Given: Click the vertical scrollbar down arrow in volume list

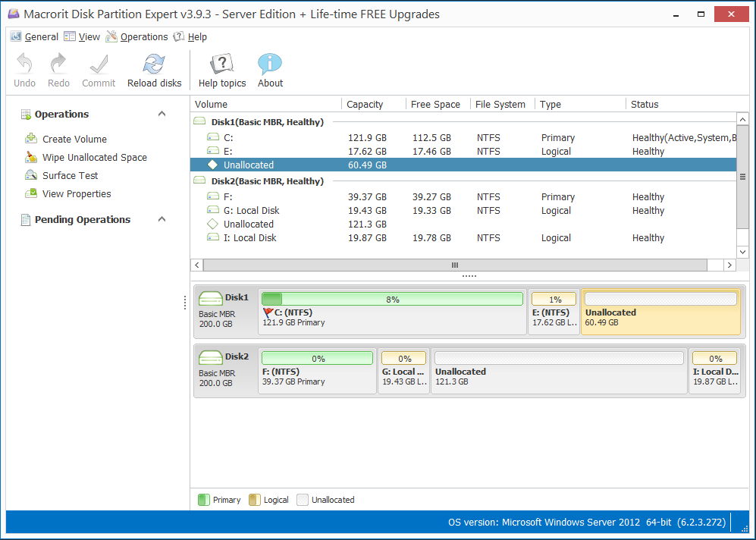Looking at the screenshot, I should point(742,252).
